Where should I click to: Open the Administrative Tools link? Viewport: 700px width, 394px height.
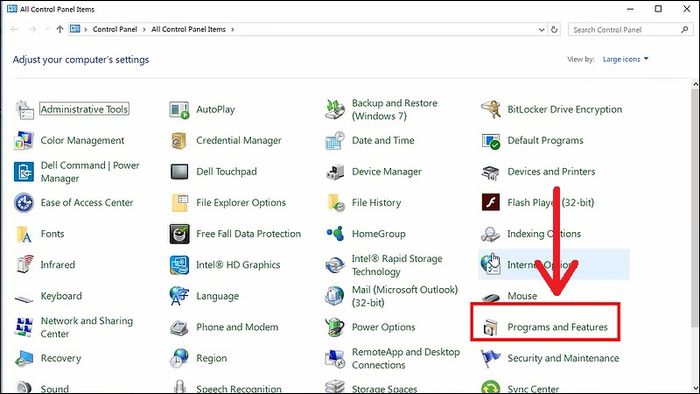coord(84,109)
